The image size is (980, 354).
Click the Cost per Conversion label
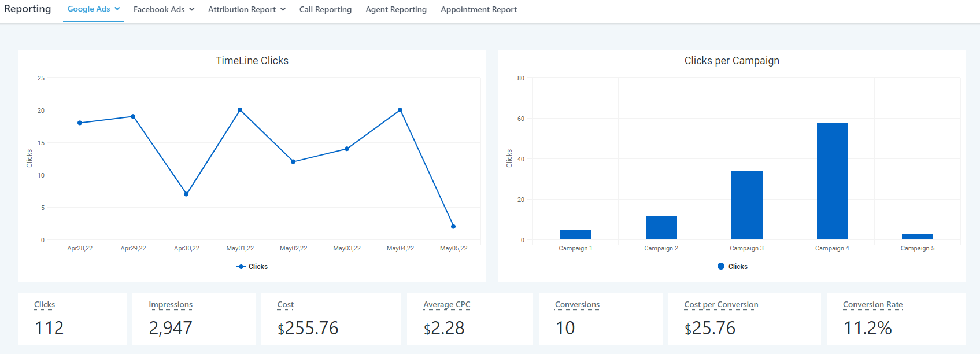tap(721, 305)
